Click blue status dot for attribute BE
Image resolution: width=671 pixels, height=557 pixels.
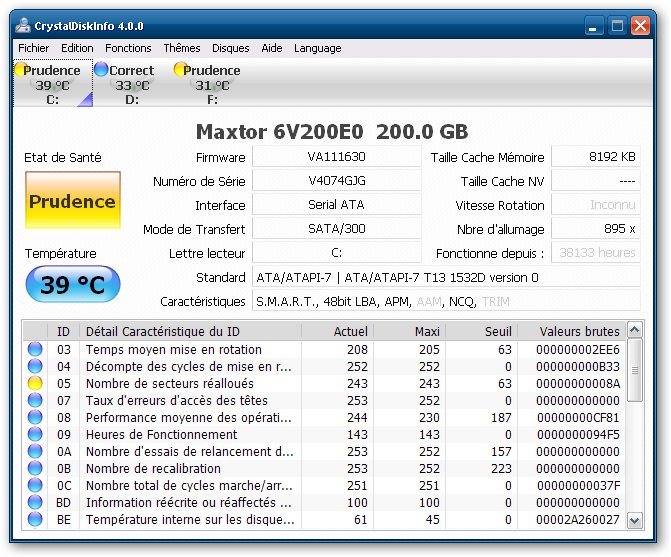click(35, 520)
